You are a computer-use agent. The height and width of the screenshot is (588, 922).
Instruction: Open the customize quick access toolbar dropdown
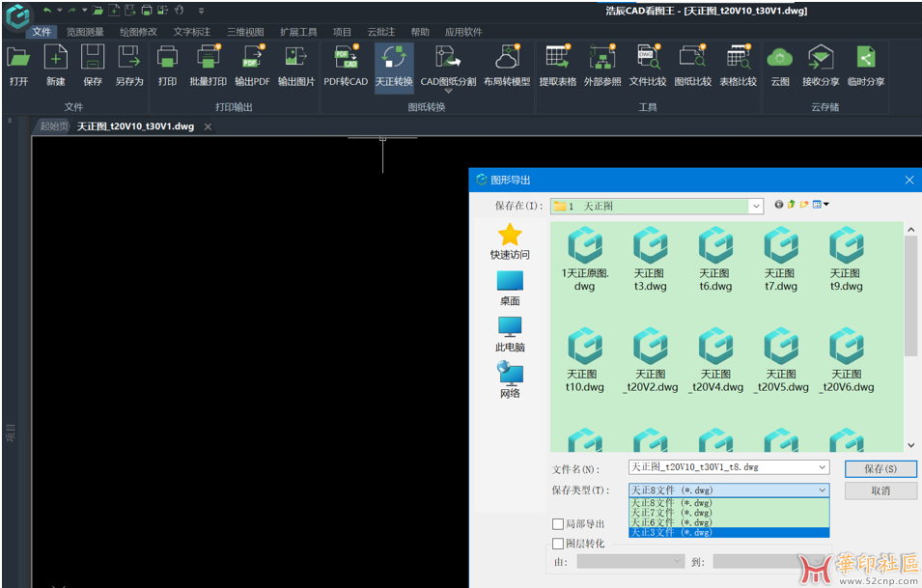[201, 10]
